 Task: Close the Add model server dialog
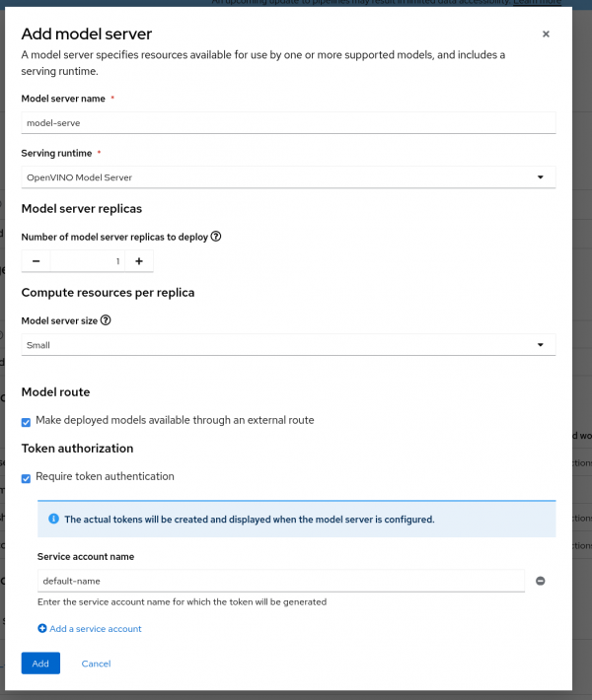pos(546,35)
